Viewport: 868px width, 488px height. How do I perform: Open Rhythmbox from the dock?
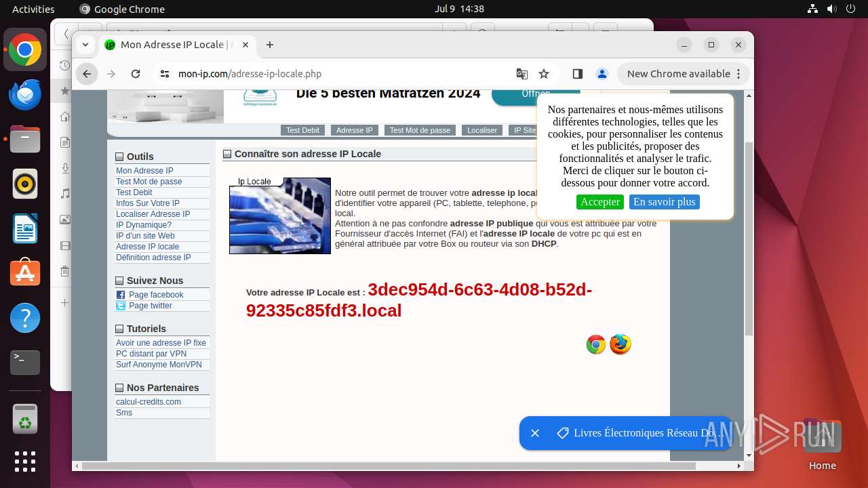[25, 184]
